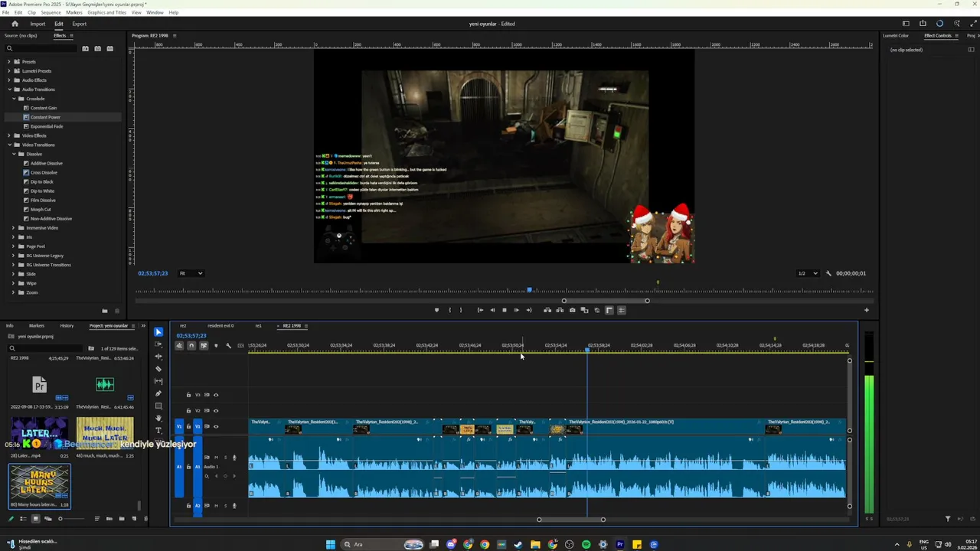Screen dimensions: 980x551
Task: Click the Extract button
Action: 560,310
